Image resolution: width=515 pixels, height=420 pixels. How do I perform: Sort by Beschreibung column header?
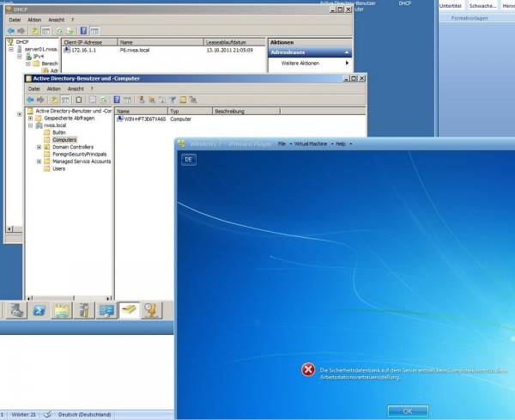pyautogui.click(x=246, y=112)
